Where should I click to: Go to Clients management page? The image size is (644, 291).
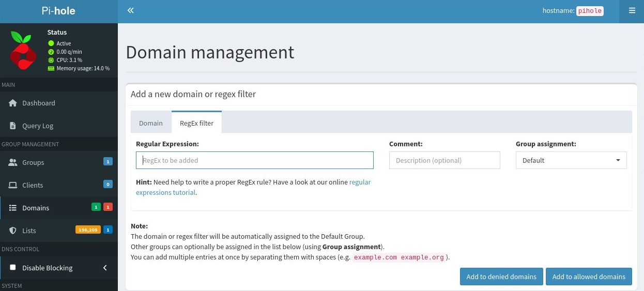pos(59,185)
